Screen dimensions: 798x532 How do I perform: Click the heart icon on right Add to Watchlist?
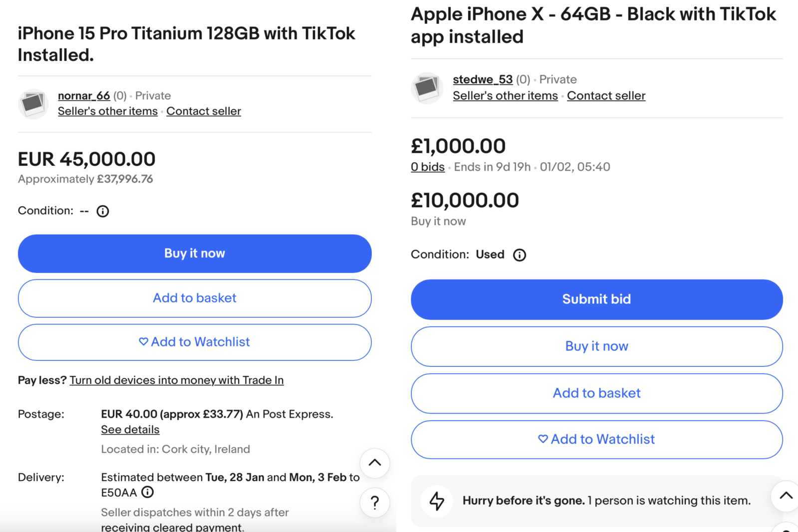coord(542,439)
